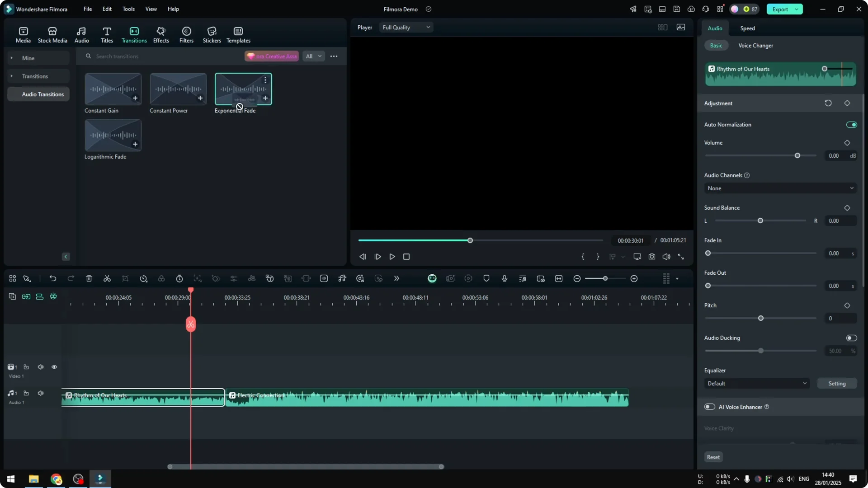This screenshot has width=868, height=488.
Task: Open the Effects panel
Action: coord(161,34)
